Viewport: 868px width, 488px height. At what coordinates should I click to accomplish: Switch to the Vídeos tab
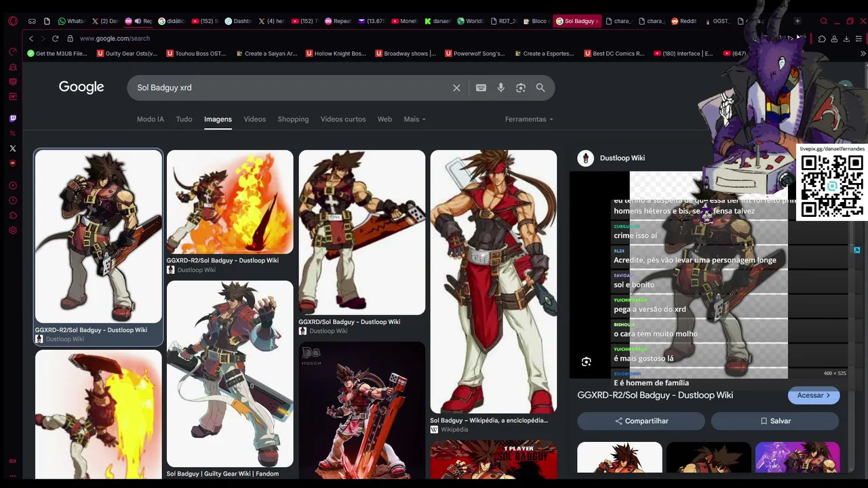click(255, 119)
